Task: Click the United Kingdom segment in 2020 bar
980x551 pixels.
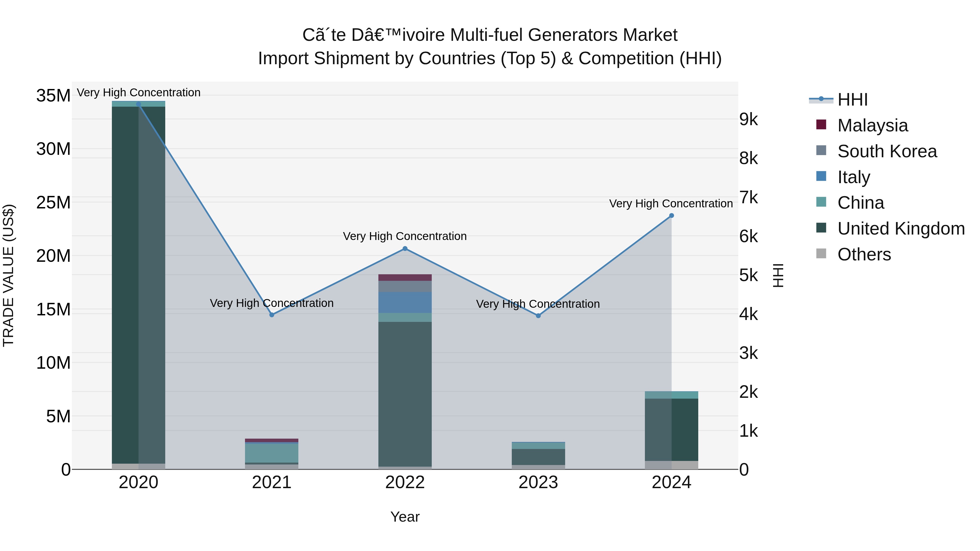Action: [139, 285]
